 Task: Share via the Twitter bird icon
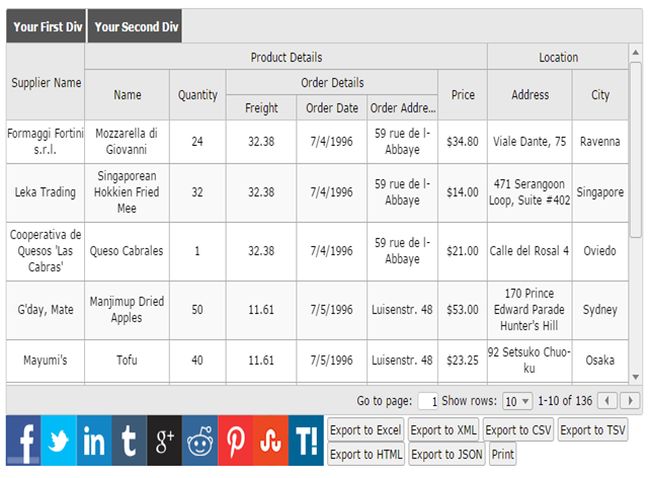point(58,440)
